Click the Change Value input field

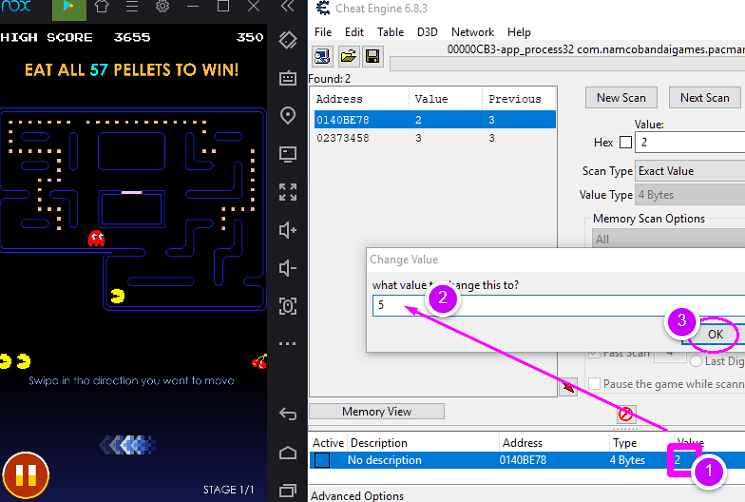coord(559,305)
